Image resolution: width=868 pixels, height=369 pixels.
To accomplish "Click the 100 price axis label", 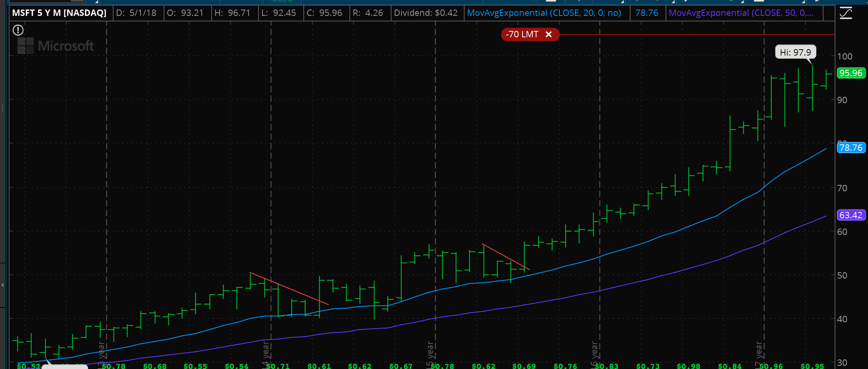I will point(845,56).
